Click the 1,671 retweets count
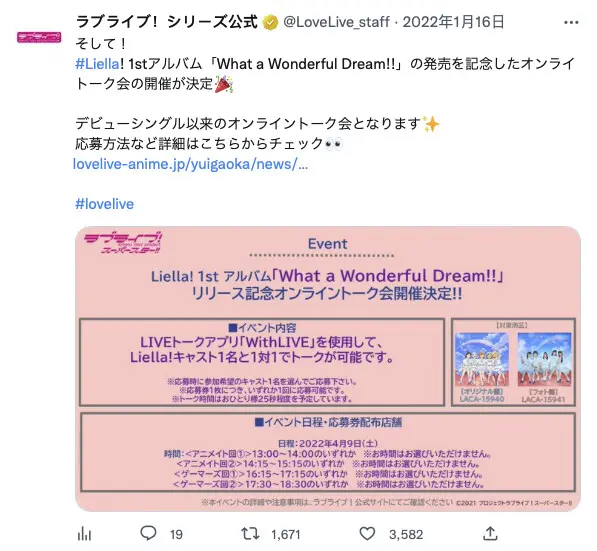Image resolution: width=597 pixels, height=551 pixels. [286, 535]
